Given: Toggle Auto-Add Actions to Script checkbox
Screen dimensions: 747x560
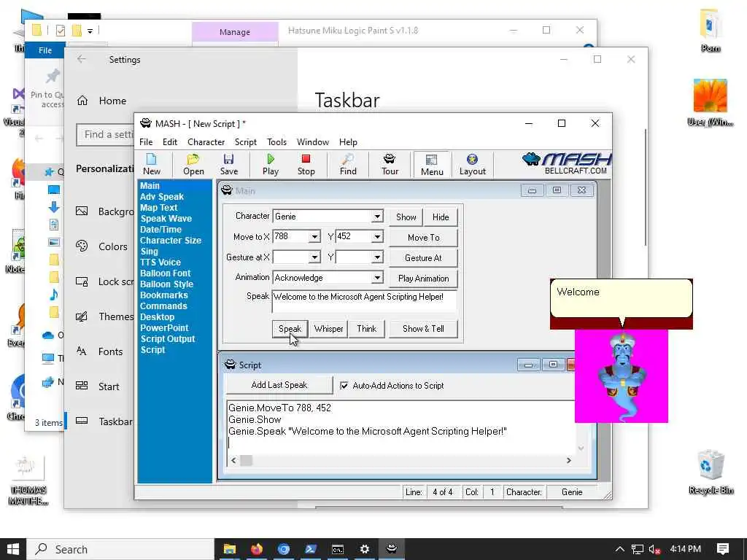Looking at the screenshot, I should 344,385.
